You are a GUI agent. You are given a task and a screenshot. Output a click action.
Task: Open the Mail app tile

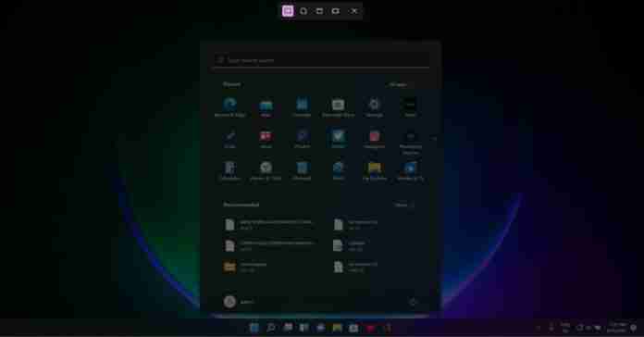pos(266,107)
